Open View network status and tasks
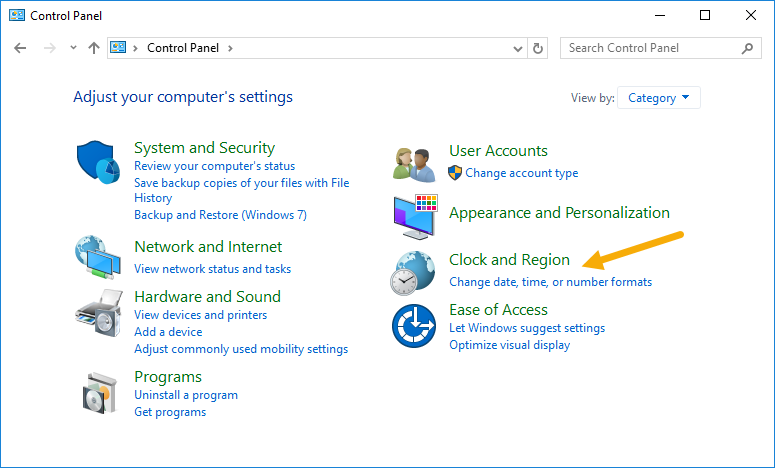Screen dimensions: 775x468 point(213,269)
